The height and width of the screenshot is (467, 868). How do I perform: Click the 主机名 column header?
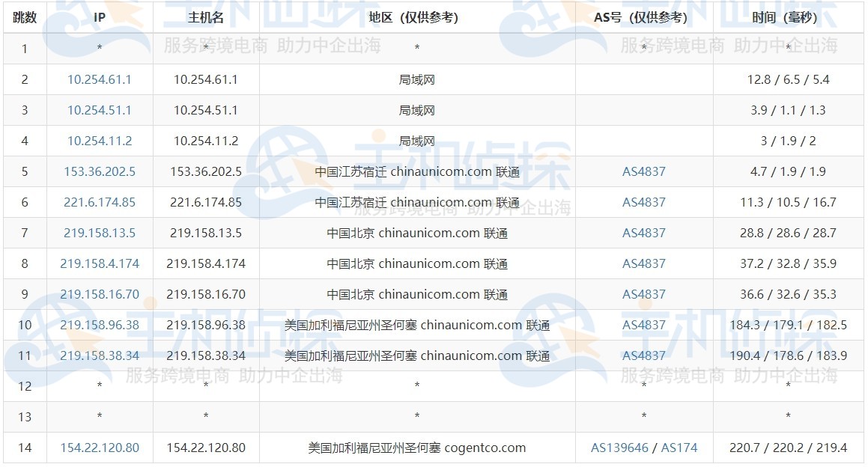[x=206, y=18]
